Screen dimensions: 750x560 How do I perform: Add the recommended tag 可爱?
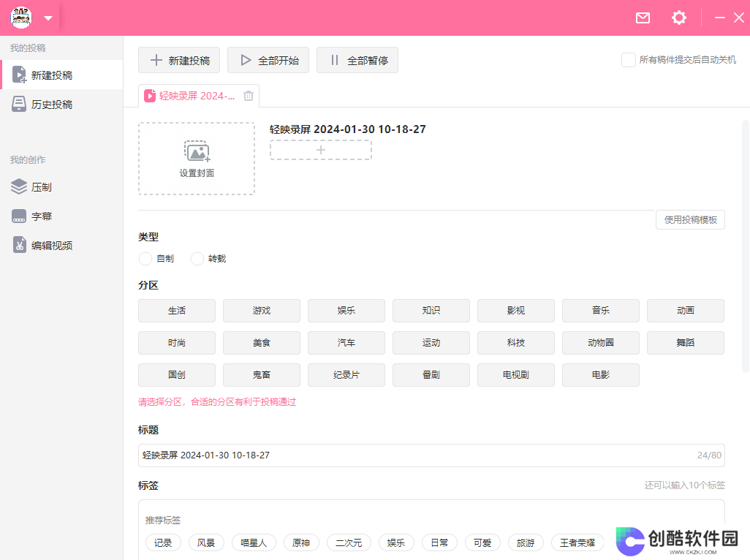coord(482,542)
